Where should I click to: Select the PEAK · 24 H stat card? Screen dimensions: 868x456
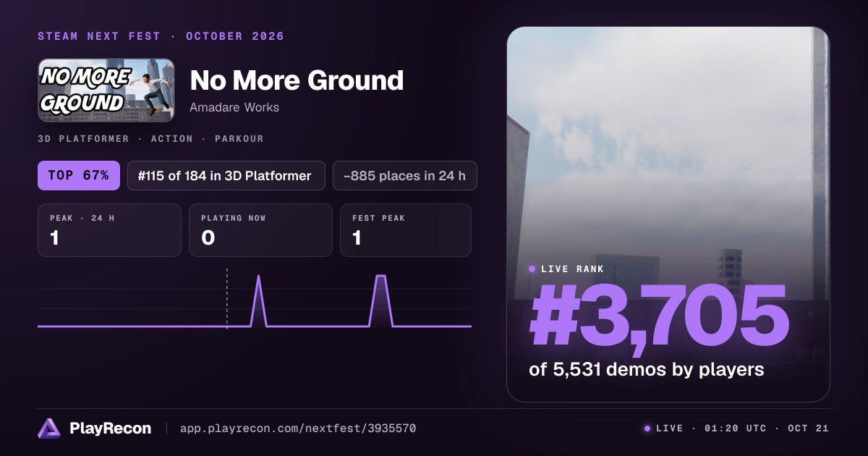coord(109,230)
